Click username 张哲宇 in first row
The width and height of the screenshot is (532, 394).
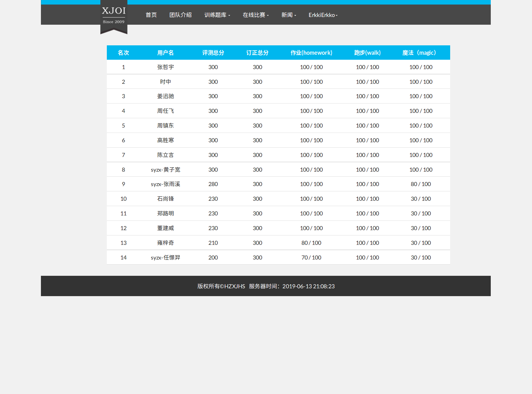pos(165,67)
